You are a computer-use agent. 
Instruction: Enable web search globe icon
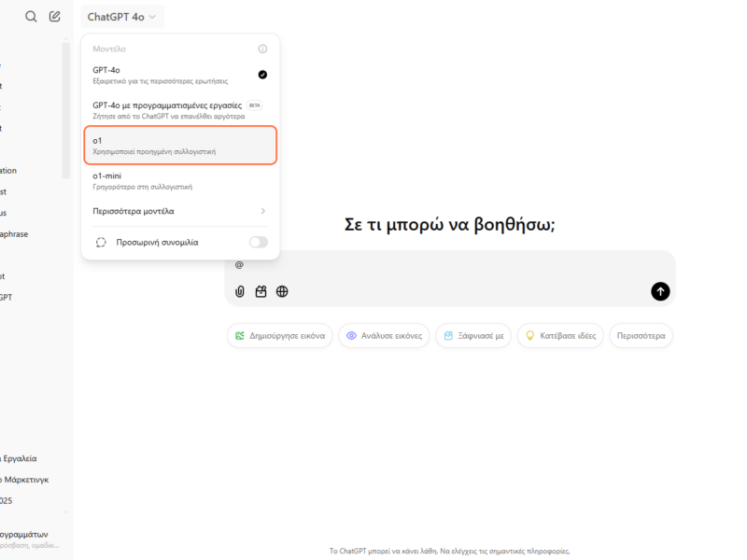tap(282, 291)
